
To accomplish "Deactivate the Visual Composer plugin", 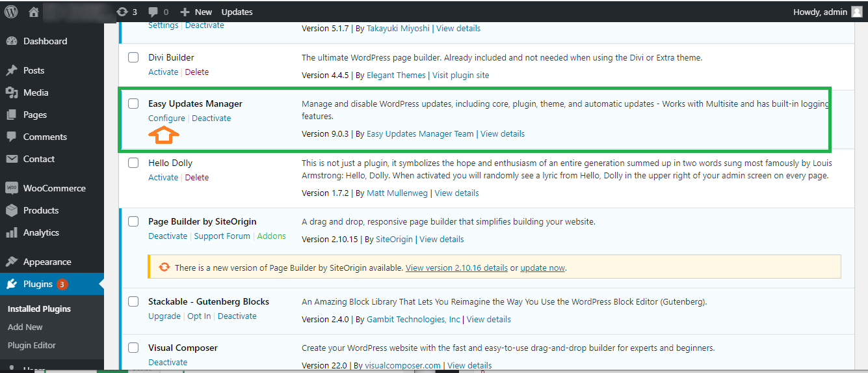I will pos(168,362).
